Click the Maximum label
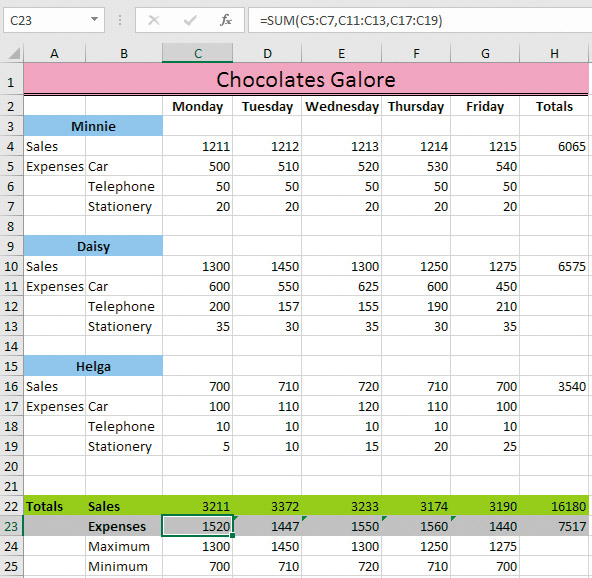 (x=119, y=546)
